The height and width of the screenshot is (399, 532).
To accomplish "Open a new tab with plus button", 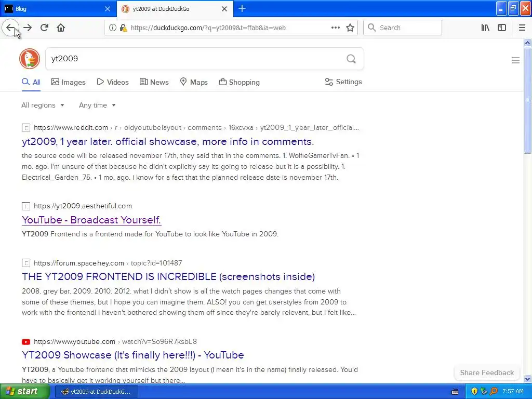I will (242, 8).
